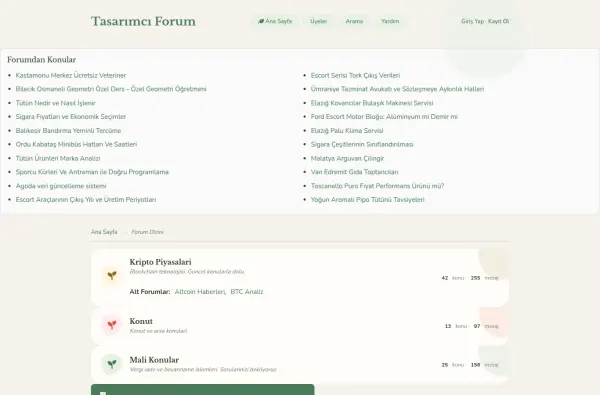Open Escort Araçlarının Çıkış Yılı topic

pos(86,200)
